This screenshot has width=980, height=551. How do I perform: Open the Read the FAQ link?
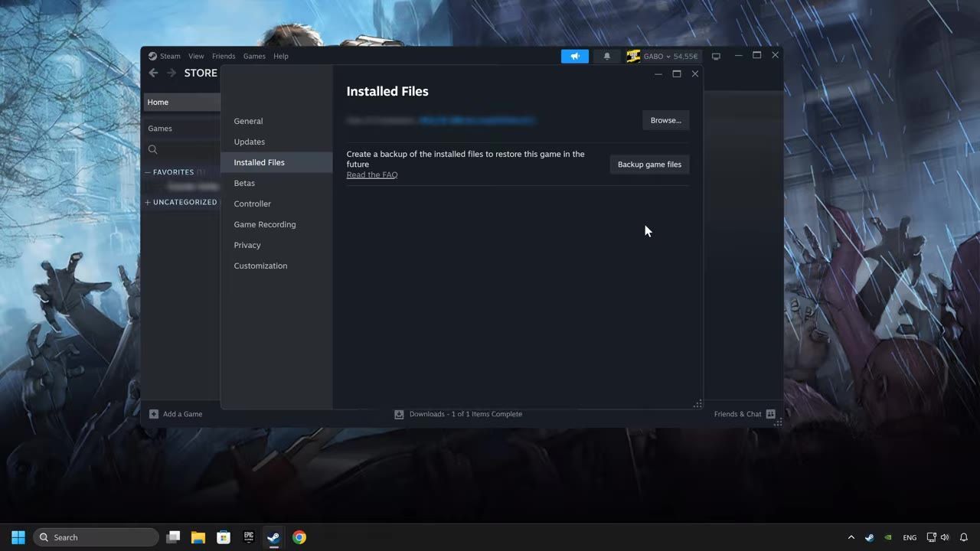pos(372,174)
